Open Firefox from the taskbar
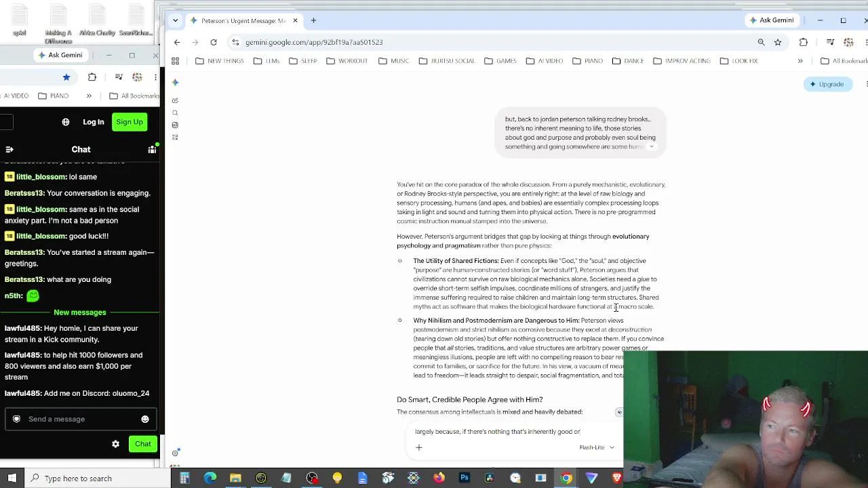868x488 pixels. coord(439,479)
